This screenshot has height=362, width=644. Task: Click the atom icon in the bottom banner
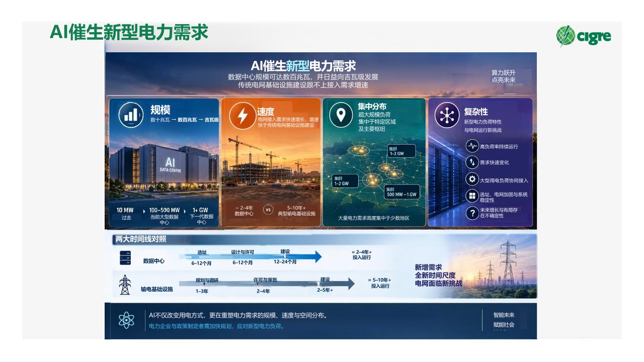[x=126, y=320]
